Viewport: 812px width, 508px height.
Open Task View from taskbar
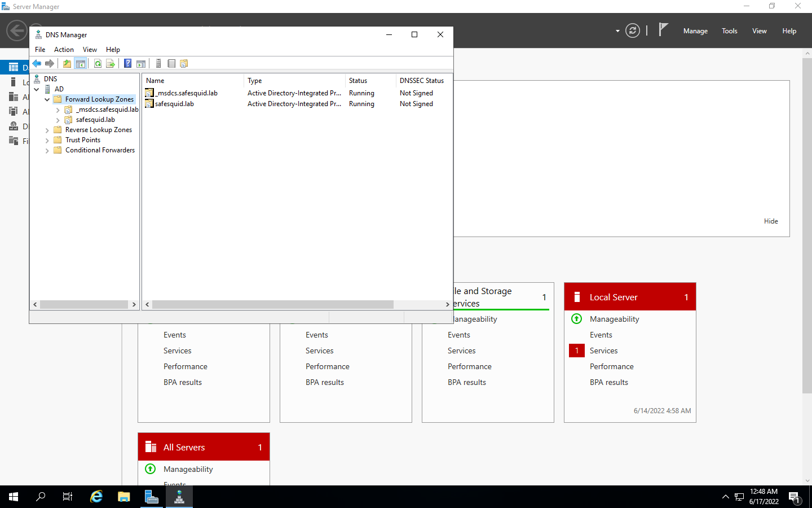pyautogui.click(x=68, y=497)
